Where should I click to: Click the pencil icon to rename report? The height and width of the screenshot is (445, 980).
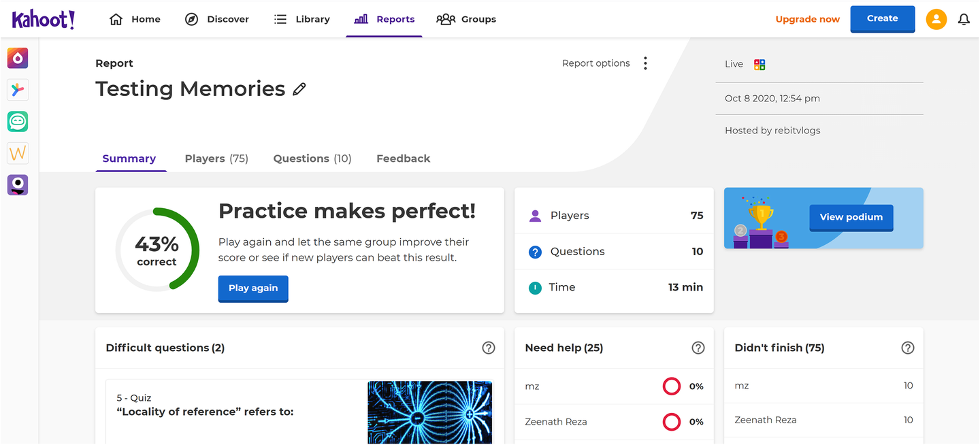tap(299, 89)
